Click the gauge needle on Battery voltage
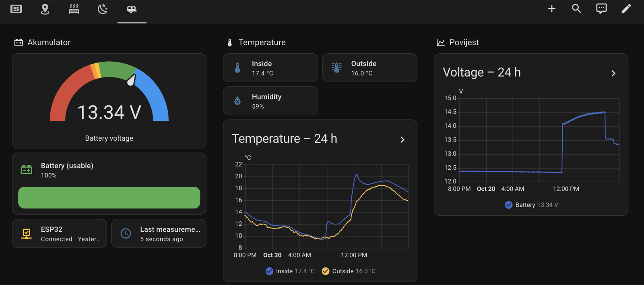 (131, 80)
